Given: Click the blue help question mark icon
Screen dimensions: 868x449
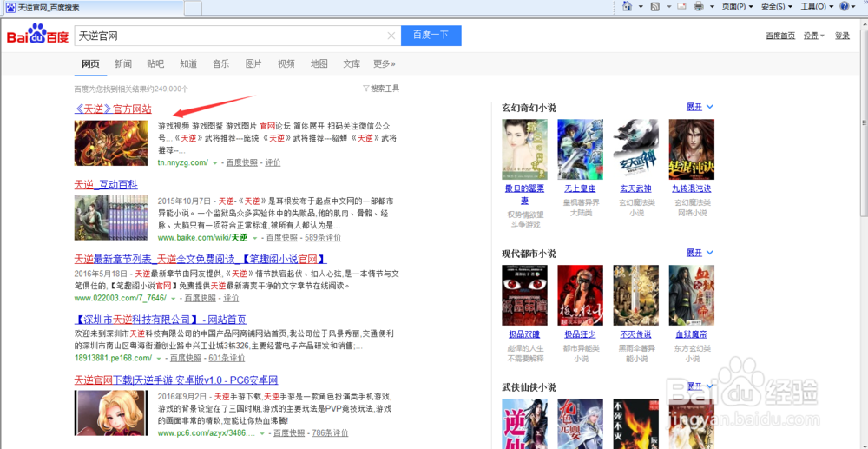Looking at the screenshot, I should pyautogui.click(x=845, y=6).
